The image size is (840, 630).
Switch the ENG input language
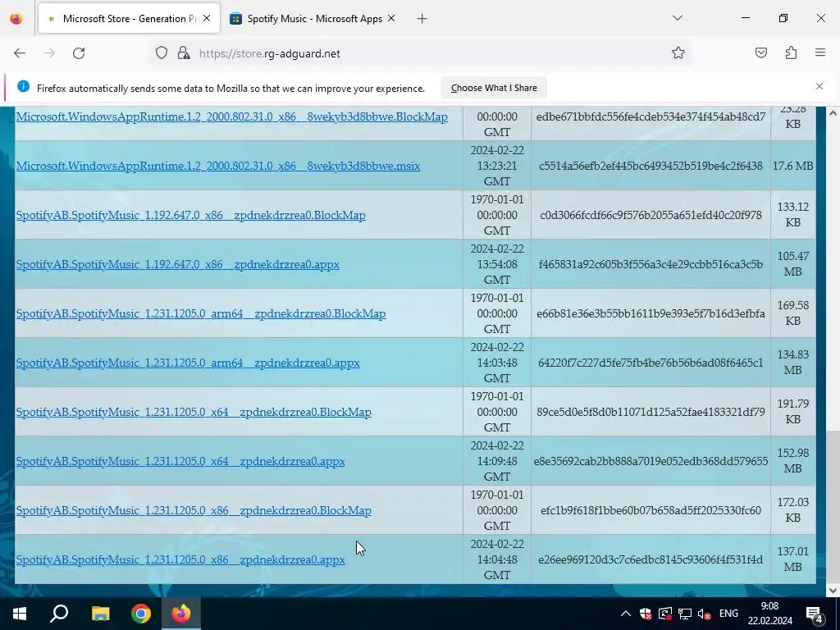click(x=728, y=614)
